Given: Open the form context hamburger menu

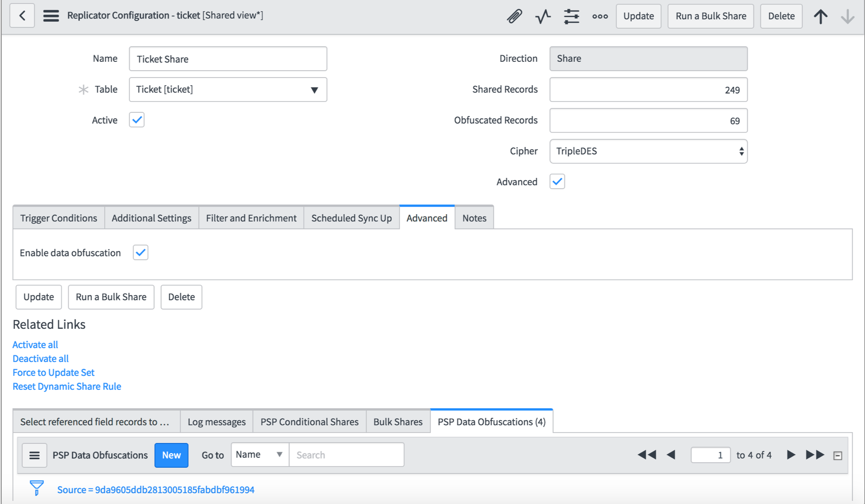Looking at the screenshot, I should (x=51, y=16).
